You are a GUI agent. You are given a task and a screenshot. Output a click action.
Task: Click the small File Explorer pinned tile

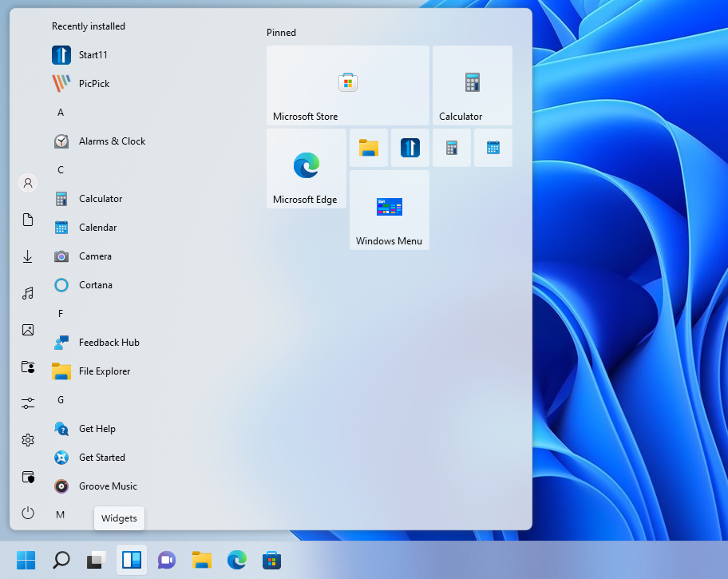pos(369,148)
